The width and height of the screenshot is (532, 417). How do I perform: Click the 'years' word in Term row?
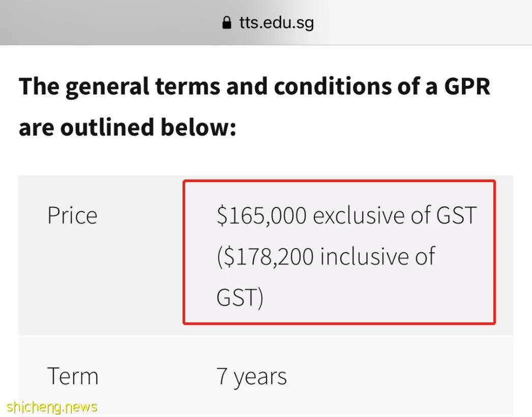(x=260, y=378)
